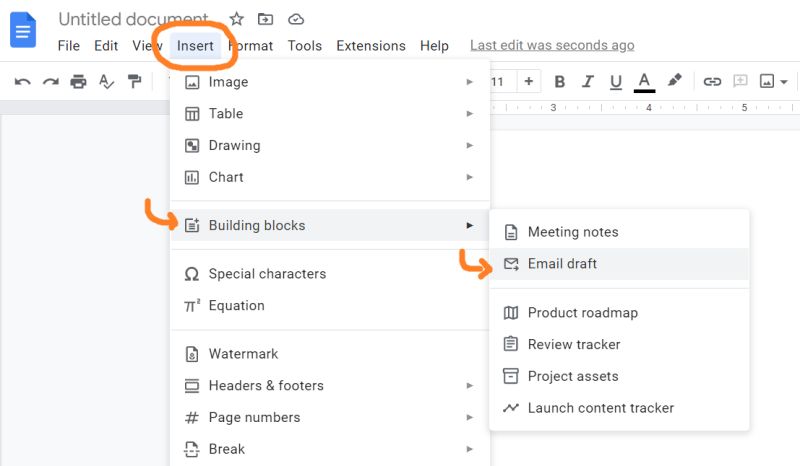The width and height of the screenshot is (800, 466).
Task: Insert Meeting notes building block
Action: tap(619, 232)
